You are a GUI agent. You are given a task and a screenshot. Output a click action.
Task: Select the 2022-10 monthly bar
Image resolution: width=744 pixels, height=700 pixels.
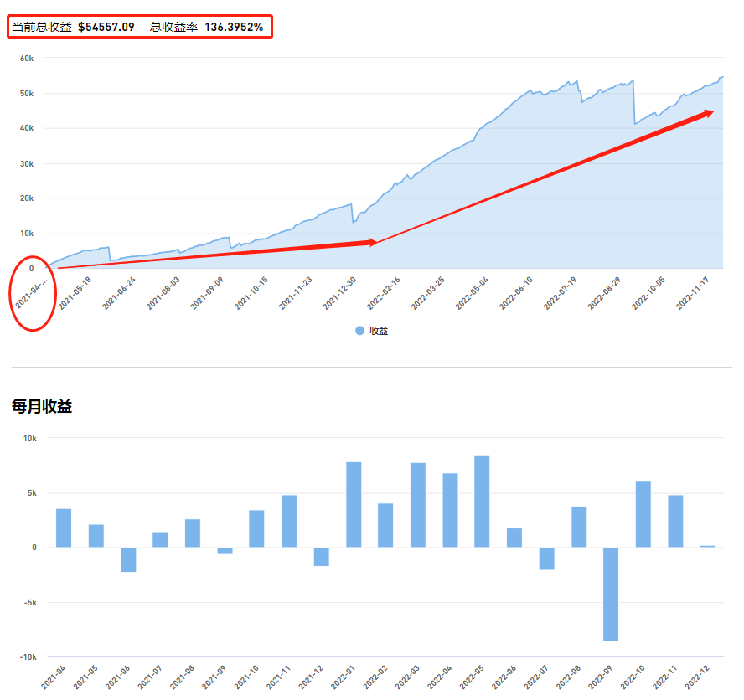[643, 515]
